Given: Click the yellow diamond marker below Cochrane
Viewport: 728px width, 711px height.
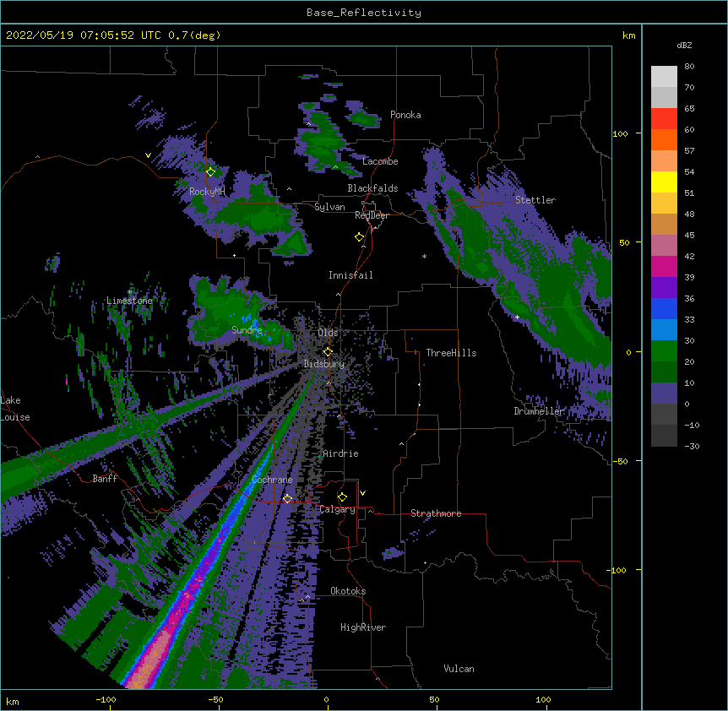Looking at the screenshot, I should click(x=287, y=498).
